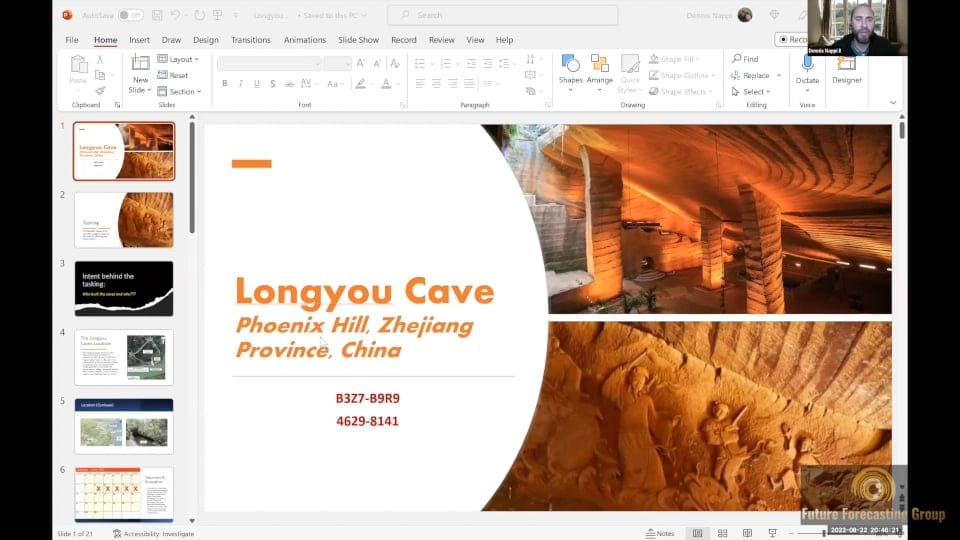Screen dimensions: 960x540
Task: Click the View tab
Action: pos(475,40)
